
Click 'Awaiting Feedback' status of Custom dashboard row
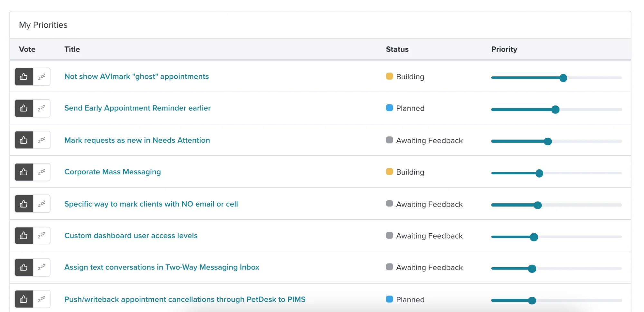424,236
